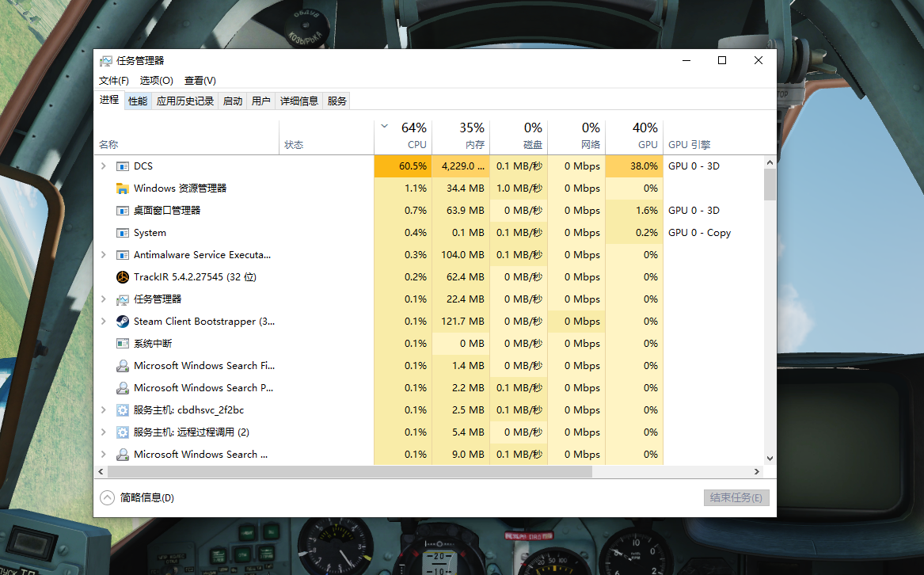Collapse to 简略信息 using the round arrow
924x575 pixels.
coord(107,497)
